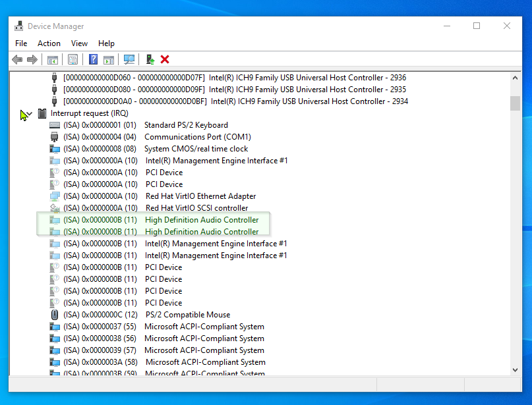Click icon of ACPI-Compliant System (57) row
This screenshot has width=532, height=405.
55,350
